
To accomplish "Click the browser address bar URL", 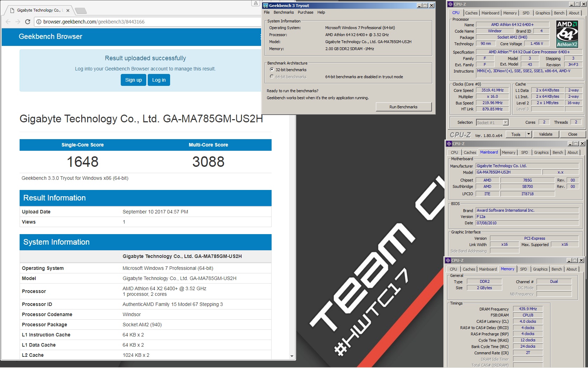I will click(94, 22).
